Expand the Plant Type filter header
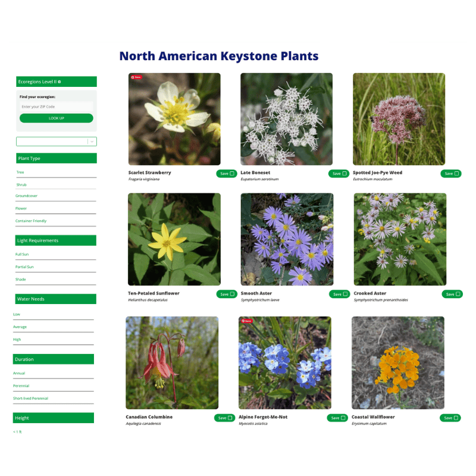Viewport: 476px width, 476px height. (x=56, y=158)
